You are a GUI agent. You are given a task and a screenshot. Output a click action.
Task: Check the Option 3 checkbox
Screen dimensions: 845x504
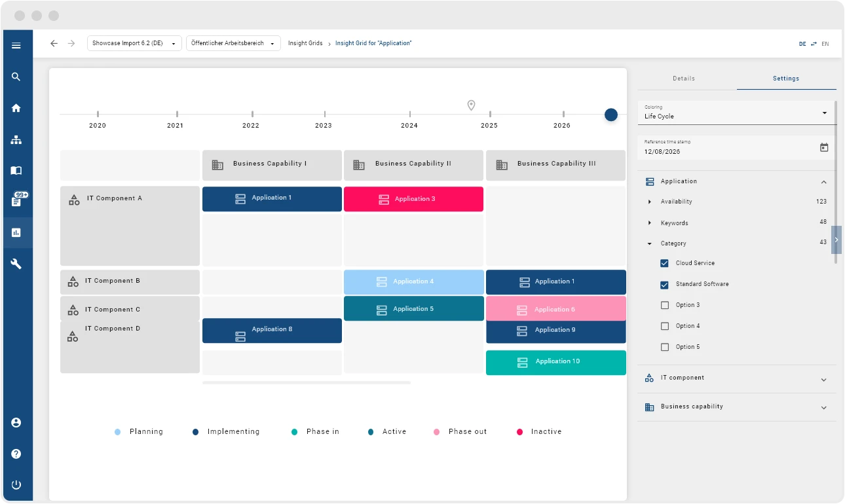(x=665, y=305)
